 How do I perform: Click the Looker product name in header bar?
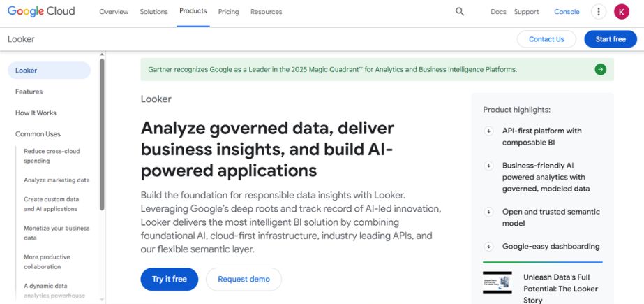click(x=21, y=39)
